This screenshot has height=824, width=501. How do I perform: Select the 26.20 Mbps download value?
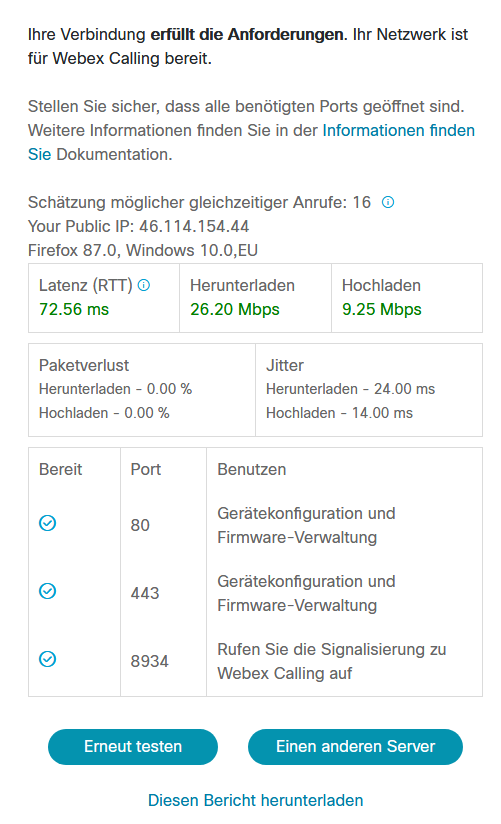tap(235, 309)
